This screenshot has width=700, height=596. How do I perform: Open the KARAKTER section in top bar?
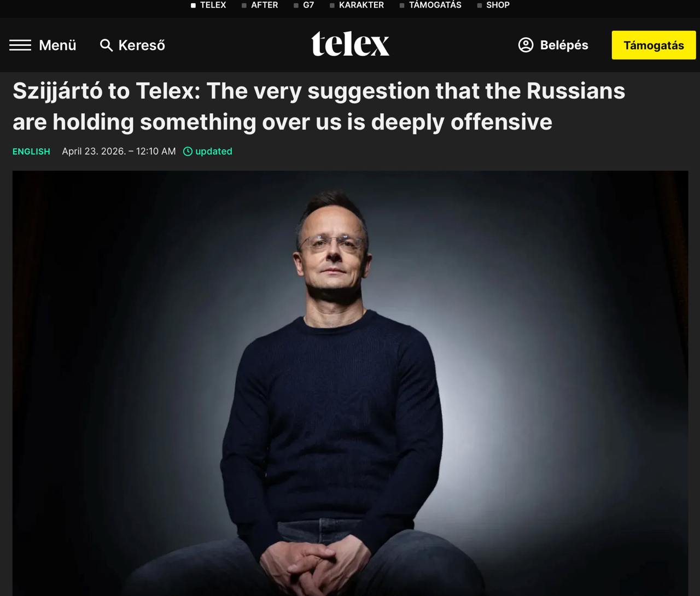point(361,5)
